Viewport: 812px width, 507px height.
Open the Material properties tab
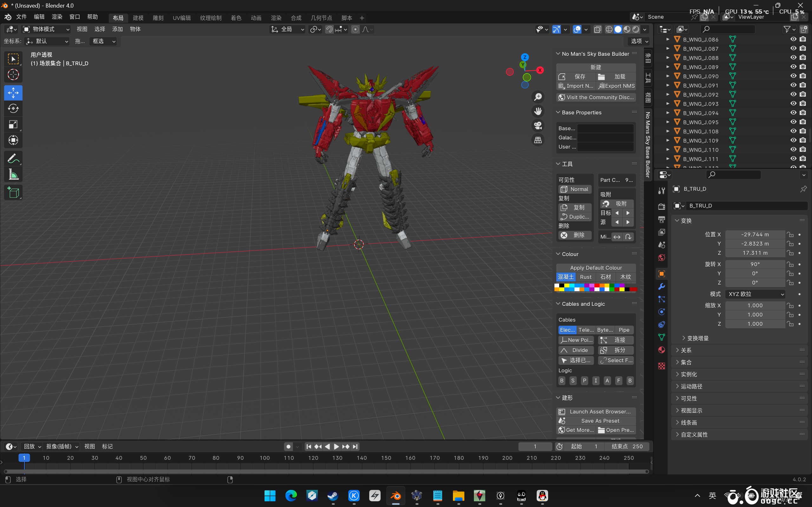click(662, 350)
